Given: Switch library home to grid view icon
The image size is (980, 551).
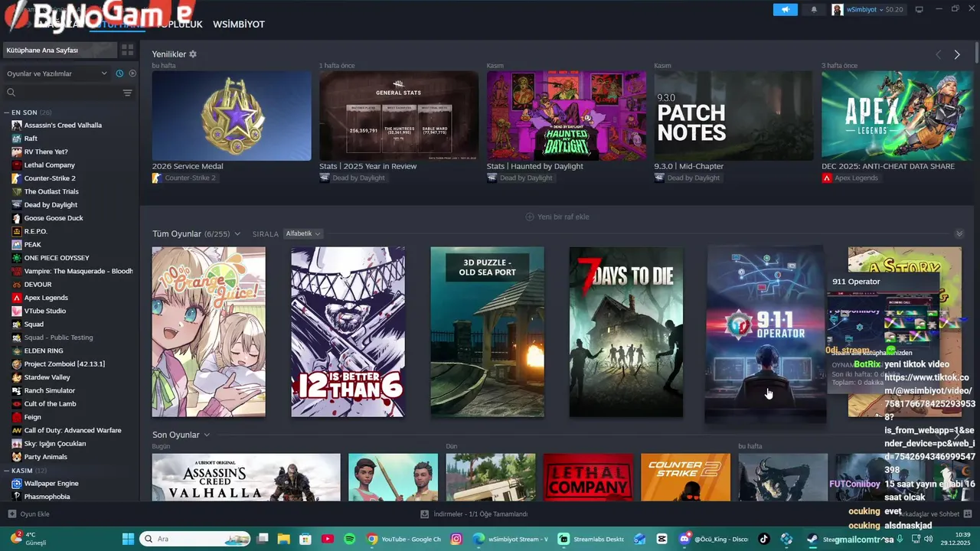Looking at the screenshot, I should [127, 50].
